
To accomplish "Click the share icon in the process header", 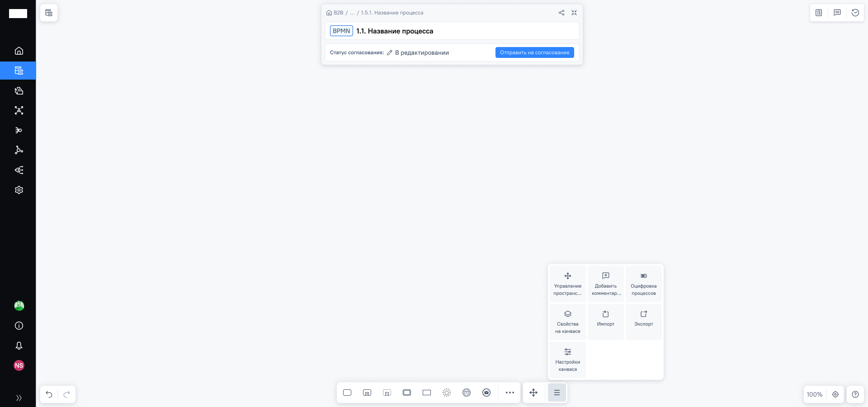I will coord(561,13).
